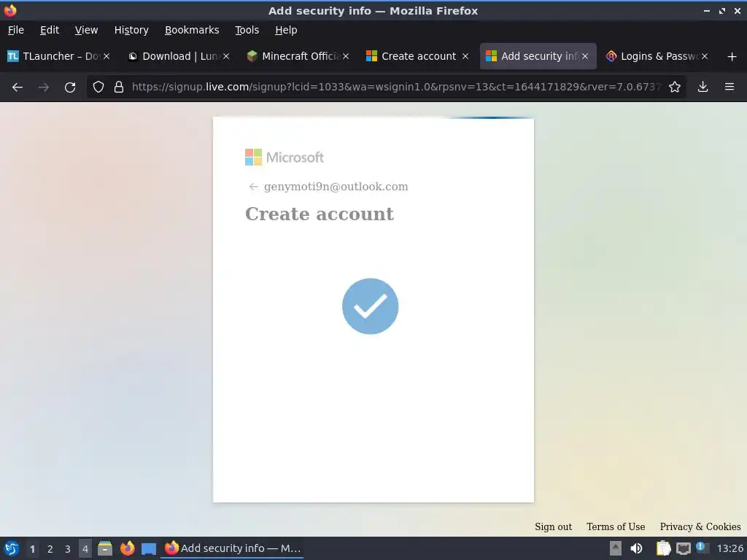This screenshot has width=747, height=560.
Task: Open a new tab
Action: click(732, 57)
